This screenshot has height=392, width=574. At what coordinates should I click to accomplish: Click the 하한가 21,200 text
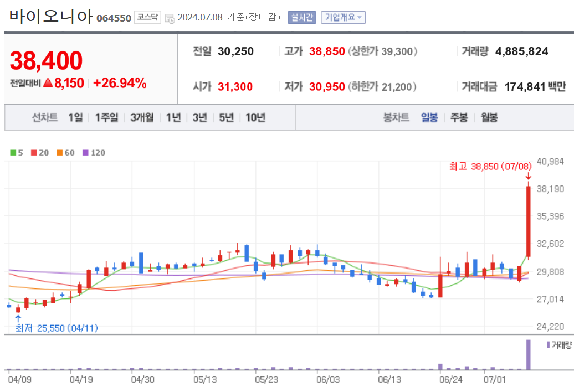point(382,87)
